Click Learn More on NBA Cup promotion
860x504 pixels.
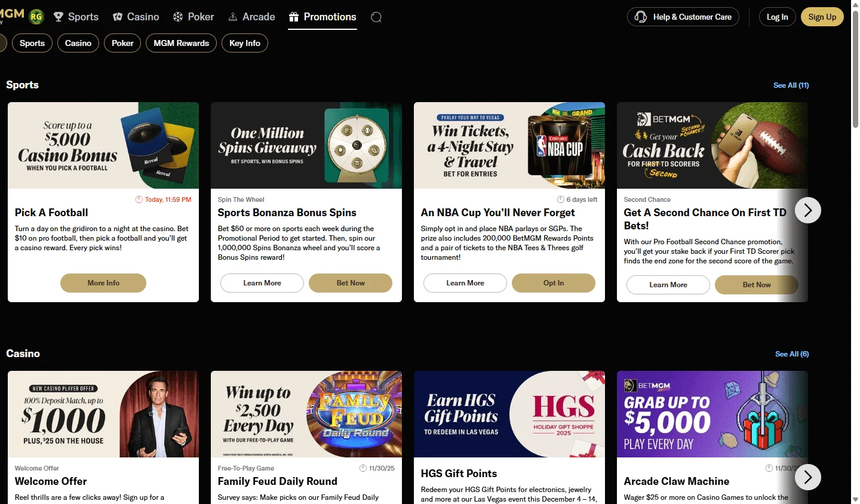pyautogui.click(x=465, y=283)
